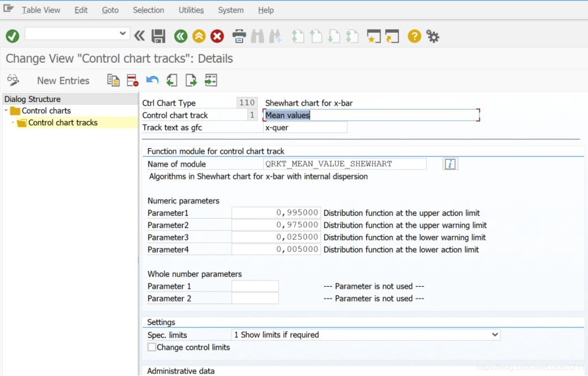The height and width of the screenshot is (376, 588).
Task: Save with the floppy disk icon
Action: pyautogui.click(x=158, y=36)
